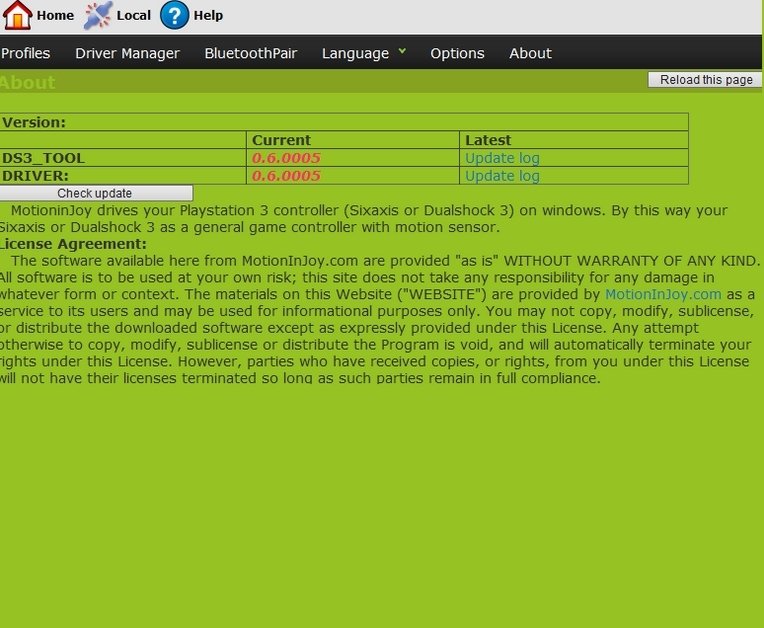Open the Driver Manager tab
The height and width of the screenshot is (628, 764).
127,53
